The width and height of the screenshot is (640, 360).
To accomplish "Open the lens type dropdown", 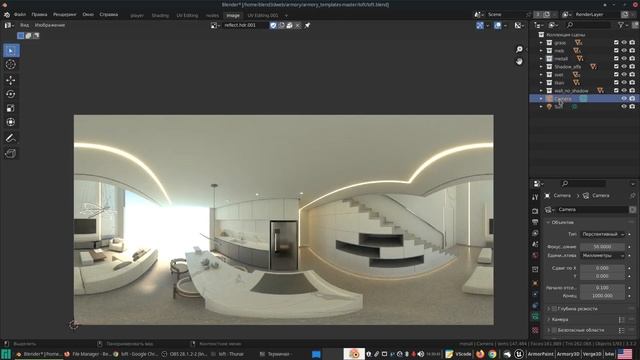I will coord(602,234).
